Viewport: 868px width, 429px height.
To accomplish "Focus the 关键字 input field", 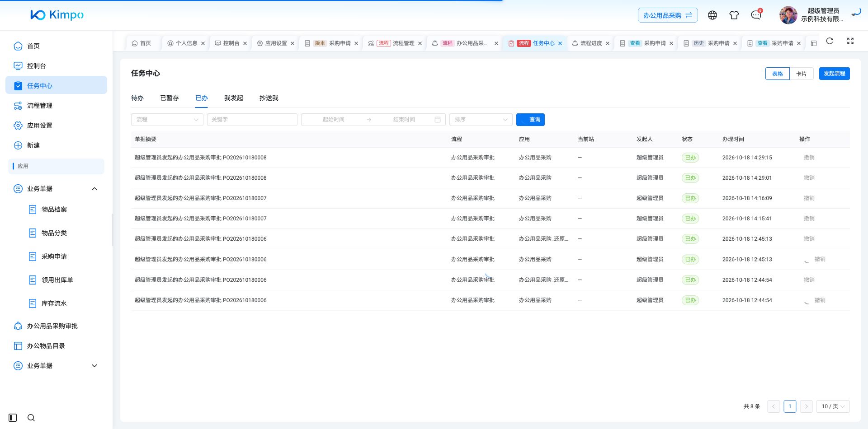I will 252,120.
